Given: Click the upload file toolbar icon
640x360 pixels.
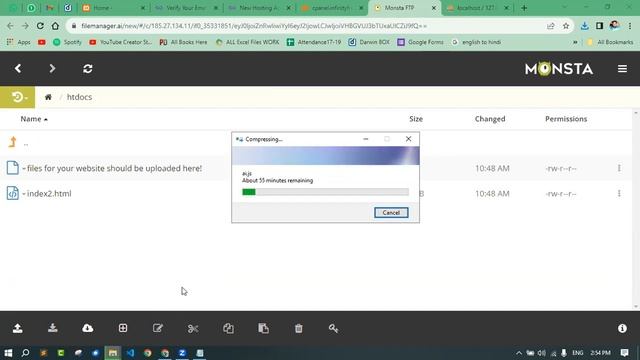Looking at the screenshot, I should pos(18,328).
